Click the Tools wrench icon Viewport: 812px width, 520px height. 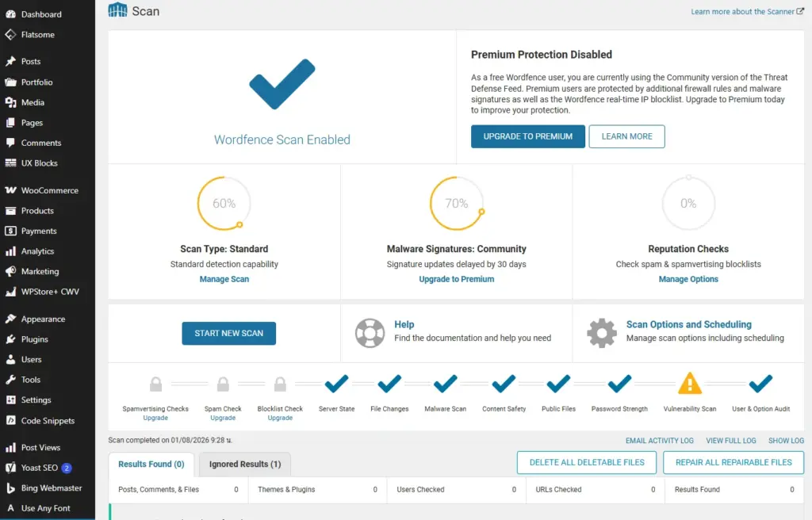click(10, 380)
